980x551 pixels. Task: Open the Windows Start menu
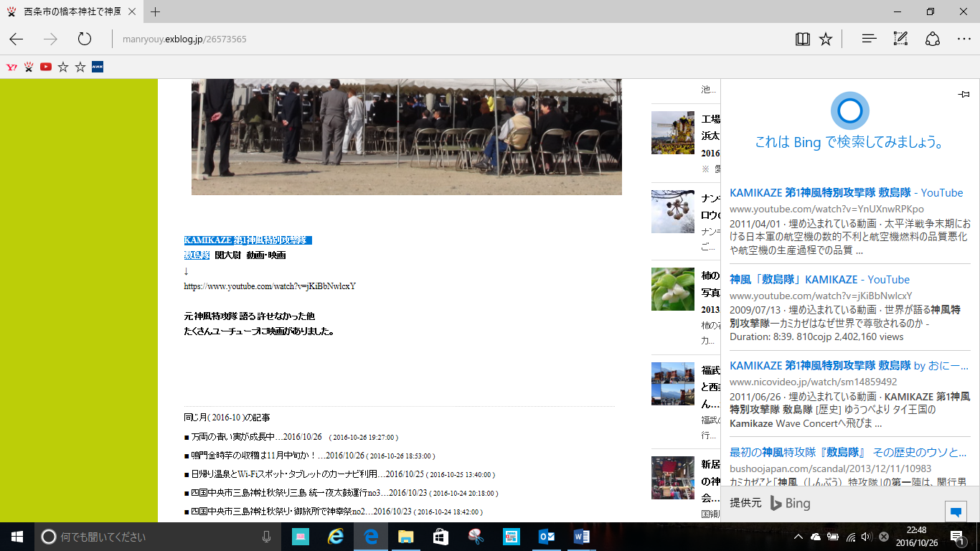click(17, 537)
